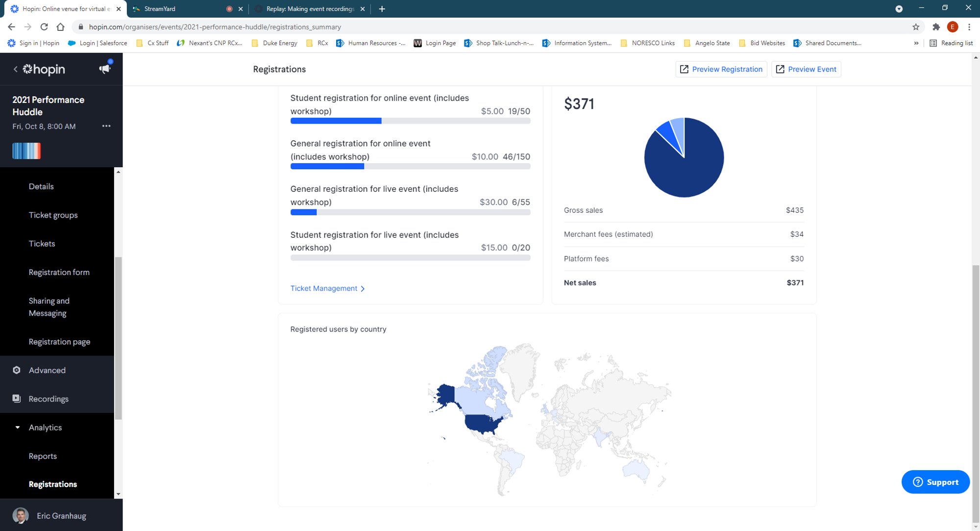Open the Support help button

[x=935, y=482]
